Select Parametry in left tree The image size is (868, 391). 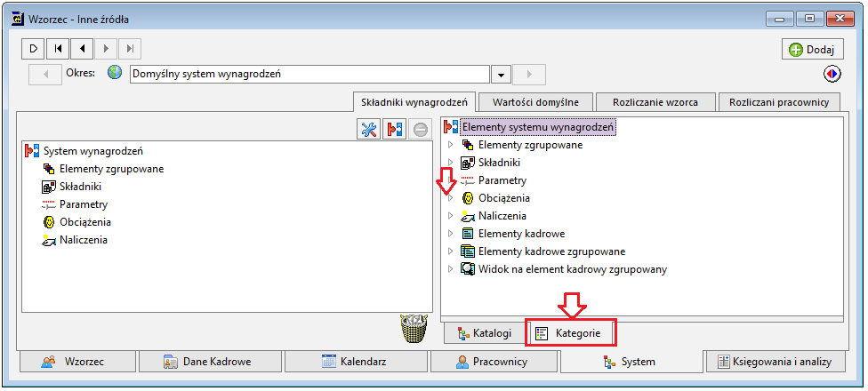83,204
